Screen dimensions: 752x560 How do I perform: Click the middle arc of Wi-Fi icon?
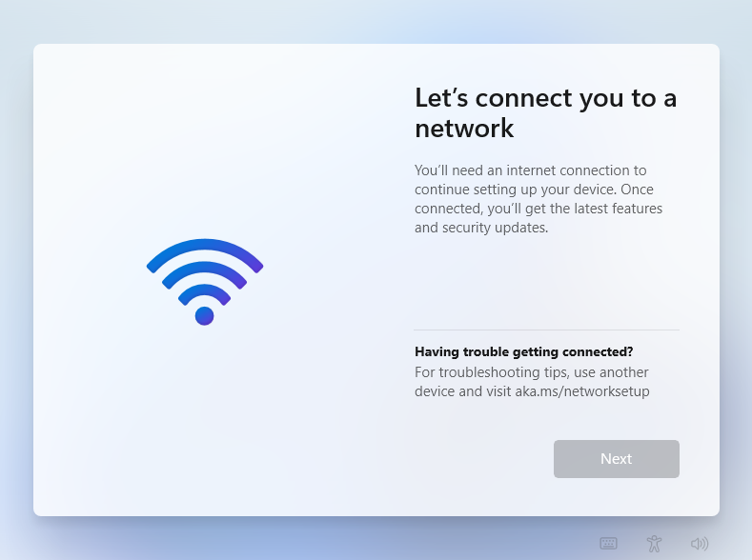pyautogui.click(x=204, y=270)
